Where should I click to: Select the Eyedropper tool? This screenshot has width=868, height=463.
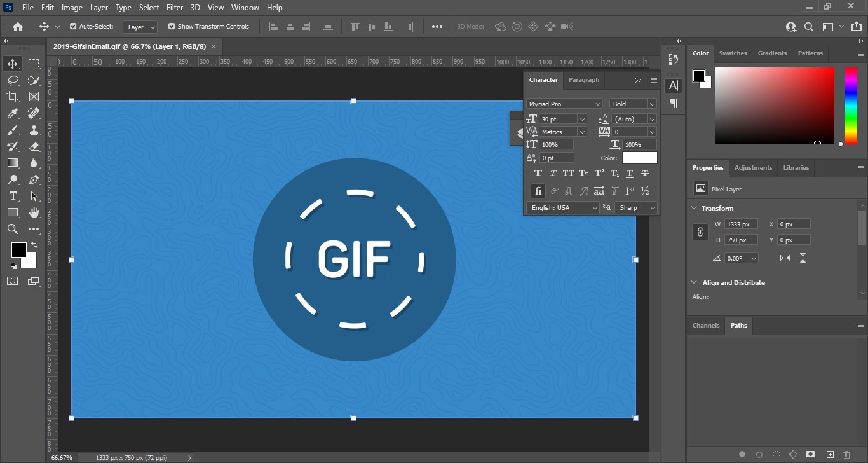pyautogui.click(x=13, y=113)
